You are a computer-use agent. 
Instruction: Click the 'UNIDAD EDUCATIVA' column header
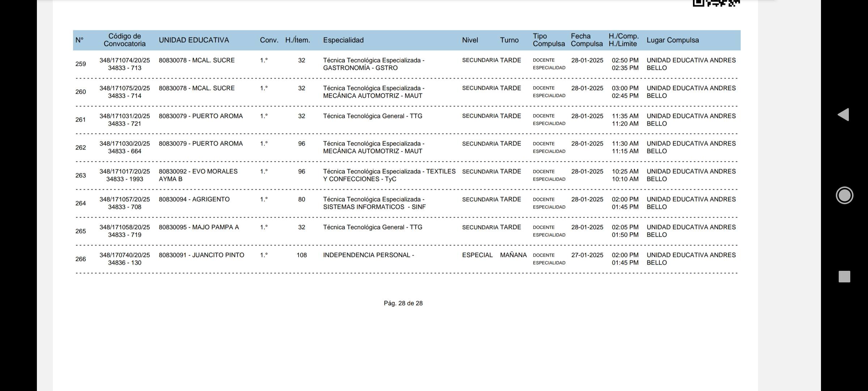pos(193,40)
